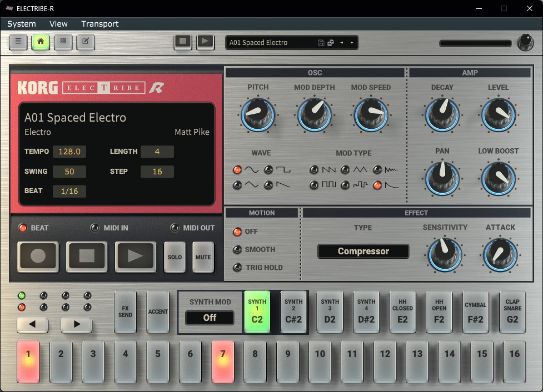
Task: Open the edit pencil toolbar button
Action: pyautogui.click(x=86, y=42)
